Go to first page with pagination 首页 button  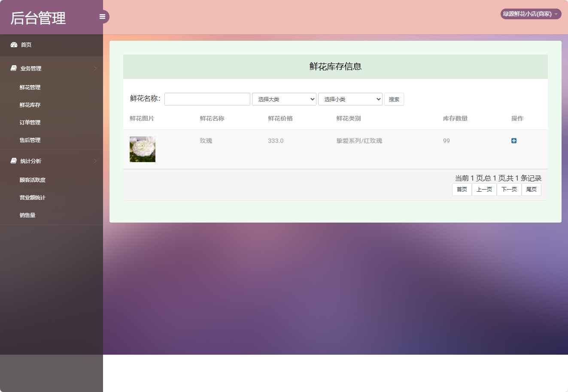pos(462,190)
